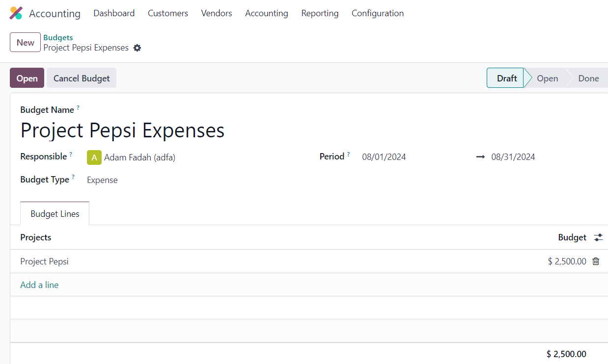Click help tooltip beside Period label
Viewport: 608px width, 364px height.
(349, 154)
